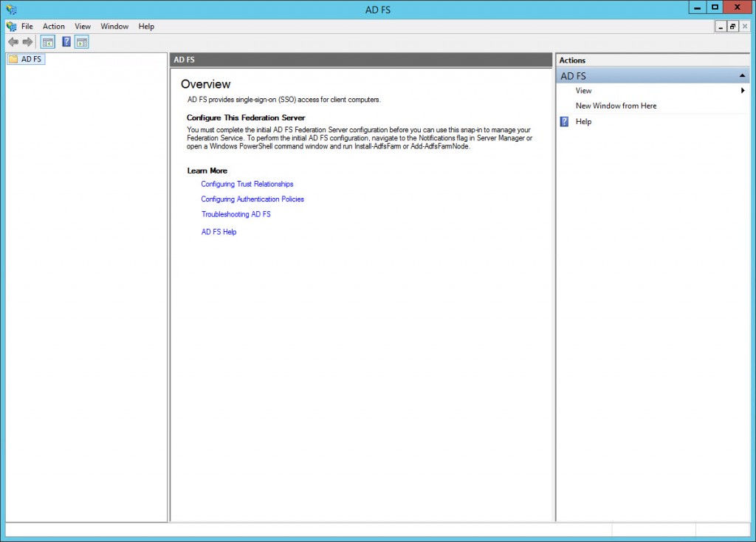Click the forward navigation arrow
Screen dimensions: 756x542
tap(27, 41)
